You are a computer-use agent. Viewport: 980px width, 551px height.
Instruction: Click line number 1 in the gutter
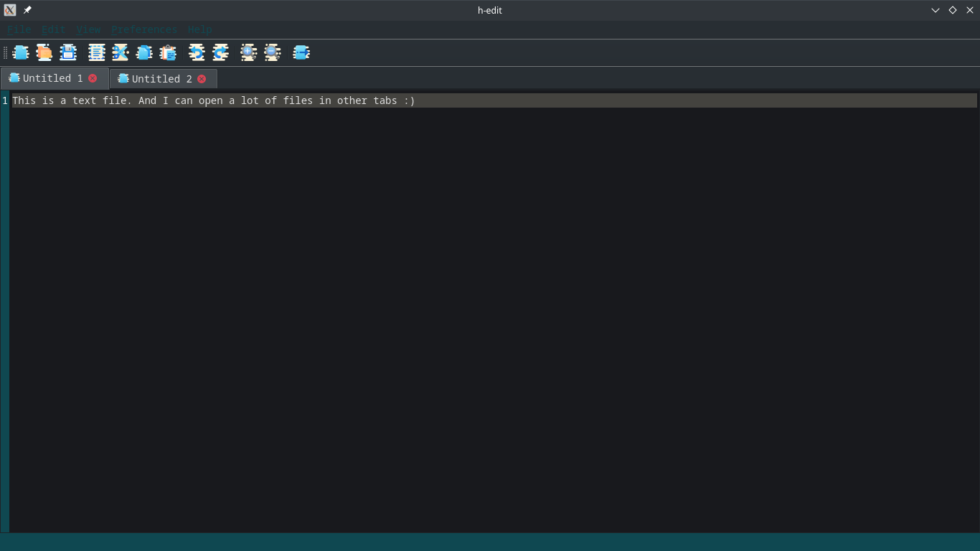pos(5,100)
